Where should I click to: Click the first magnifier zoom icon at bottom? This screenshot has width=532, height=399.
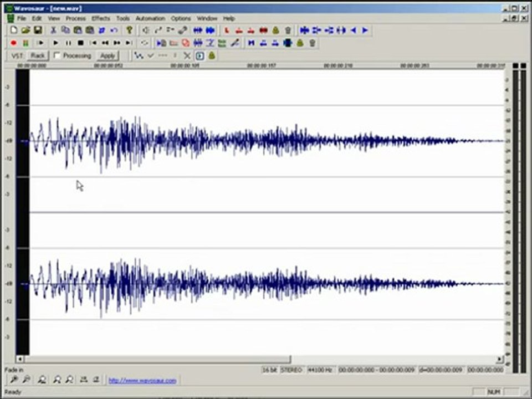14,380
